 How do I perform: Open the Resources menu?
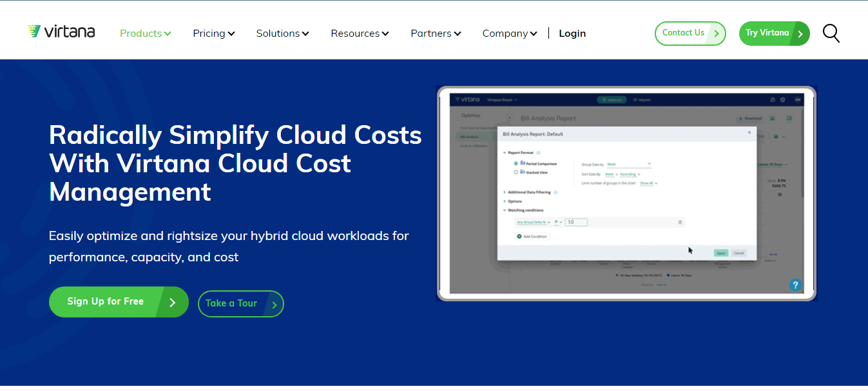click(x=360, y=34)
